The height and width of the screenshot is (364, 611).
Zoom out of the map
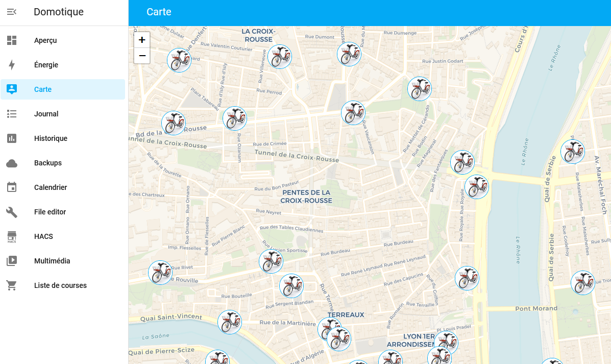(142, 56)
